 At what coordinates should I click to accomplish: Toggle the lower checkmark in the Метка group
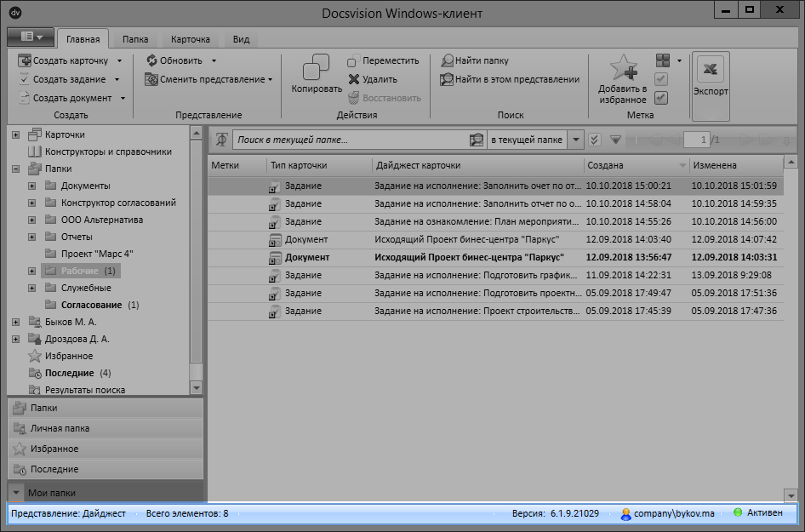[x=659, y=97]
